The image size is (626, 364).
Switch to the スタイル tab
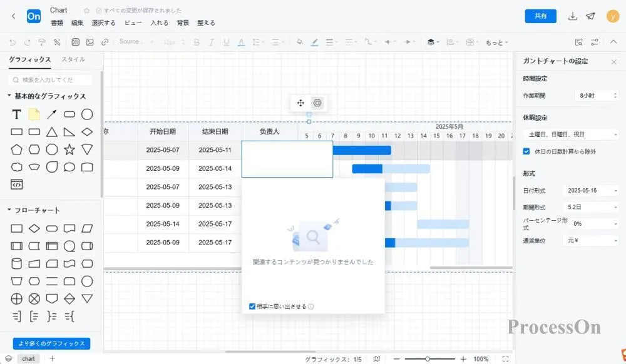click(73, 59)
